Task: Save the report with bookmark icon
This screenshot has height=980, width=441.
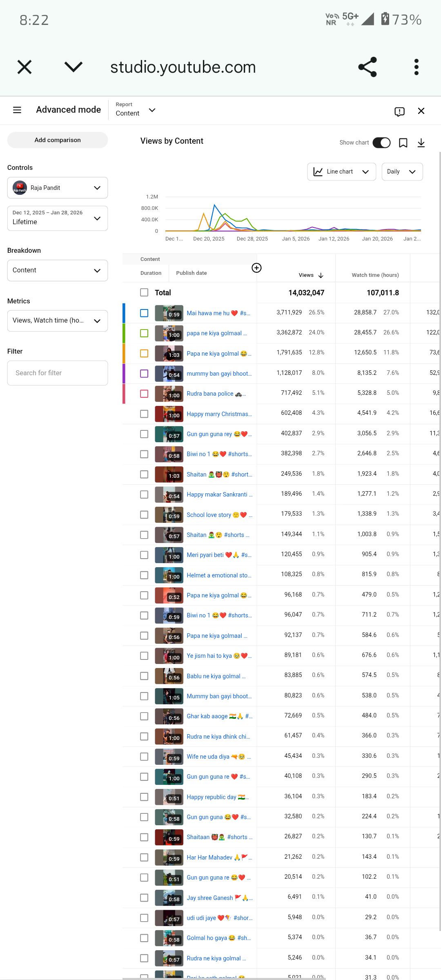Action: 403,143
